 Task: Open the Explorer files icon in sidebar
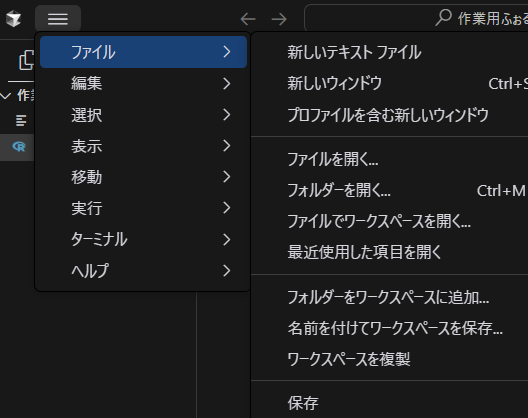27,60
